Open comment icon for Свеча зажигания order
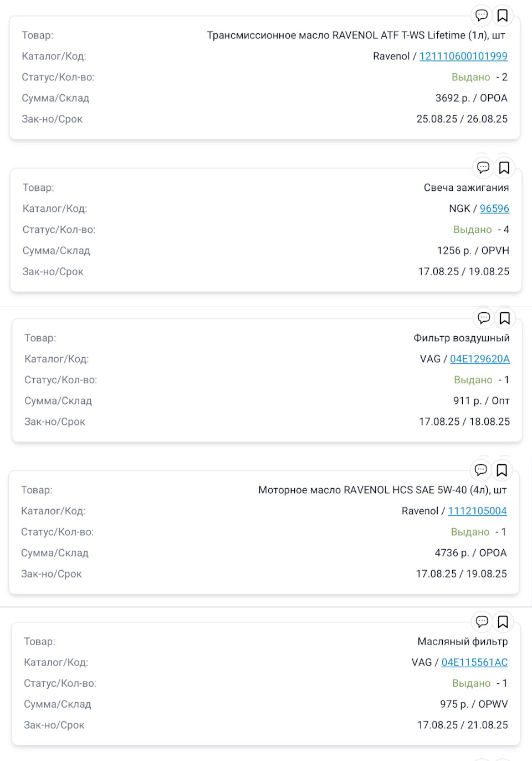 pyautogui.click(x=483, y=167)
